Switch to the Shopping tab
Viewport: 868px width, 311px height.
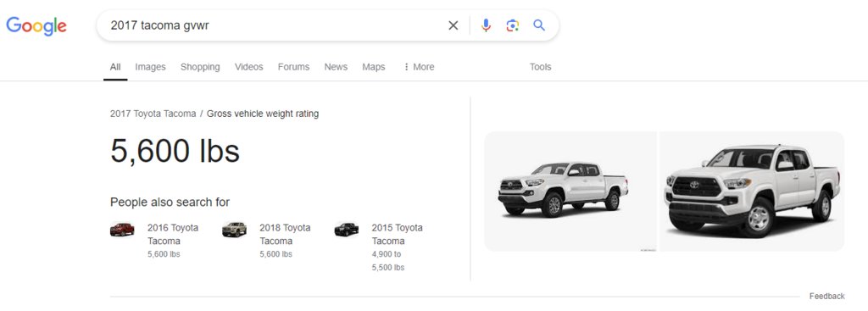coord(200,67)
